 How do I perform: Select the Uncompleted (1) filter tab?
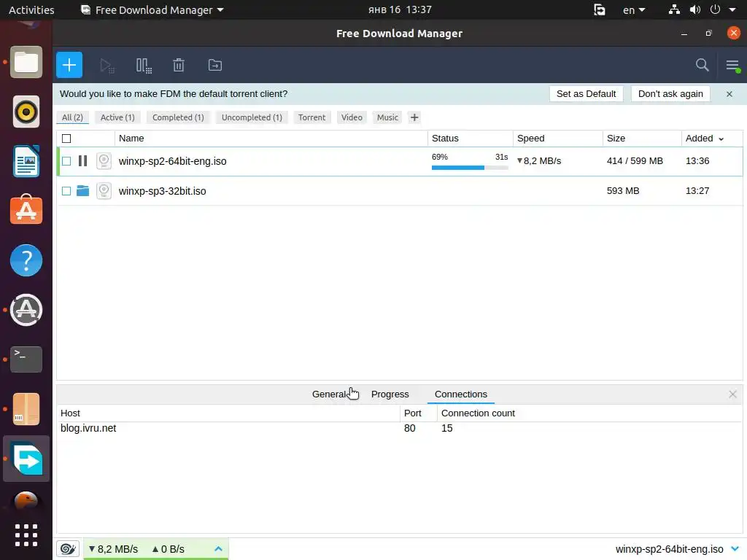[x=252, y=117]
